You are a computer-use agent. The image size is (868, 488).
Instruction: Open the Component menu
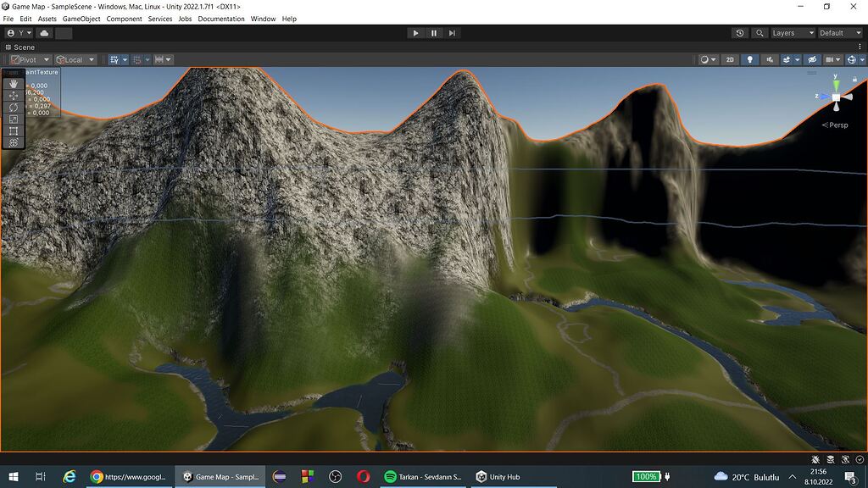pyautogui.click(x=124, y=18)
